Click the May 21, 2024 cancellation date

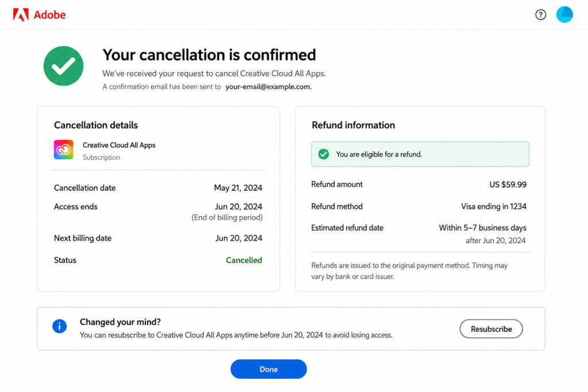point(238,188)
